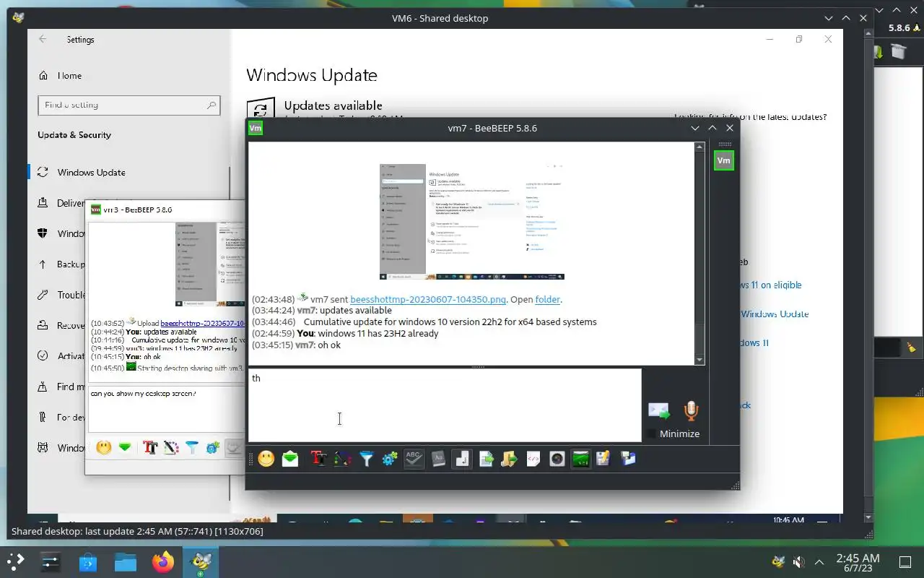Click the Settings back arrow
Viewport: 924px width, 578px height.
[43, 40]
